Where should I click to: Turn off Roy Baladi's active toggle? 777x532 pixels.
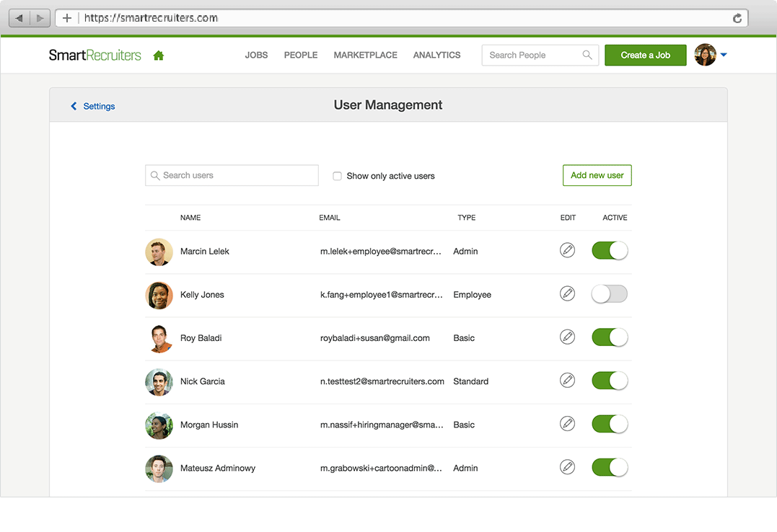tap(610, 337)
